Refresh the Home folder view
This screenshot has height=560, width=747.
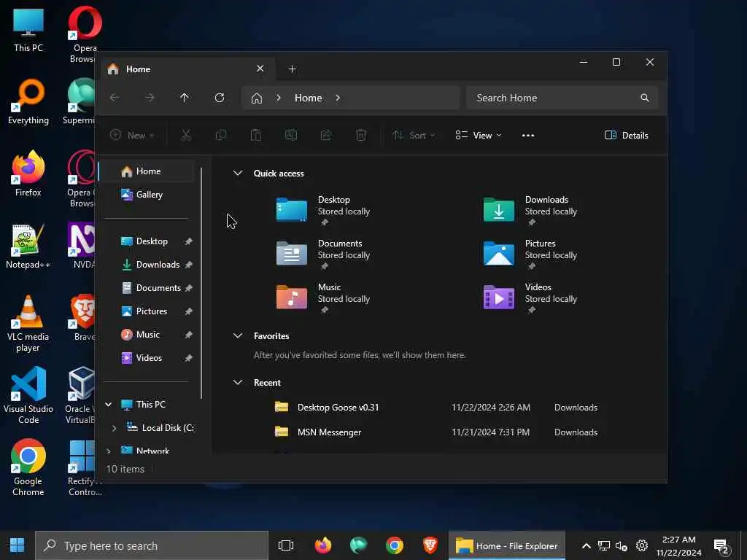click(220, 98)
